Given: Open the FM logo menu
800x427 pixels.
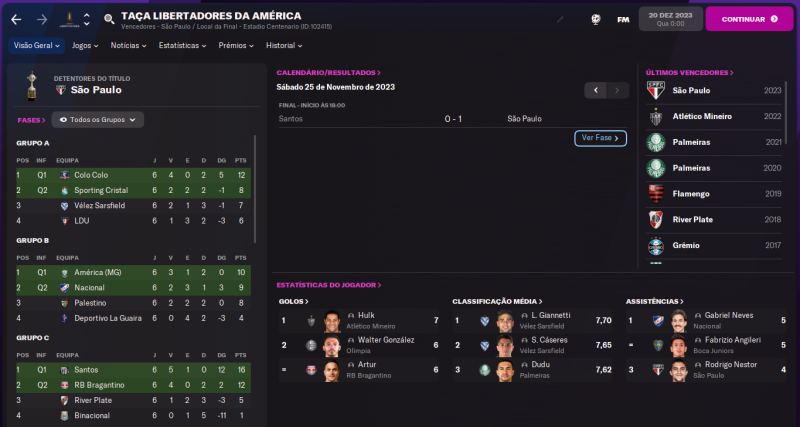Looking at the screenshot, I should click(x=623, y=19).
